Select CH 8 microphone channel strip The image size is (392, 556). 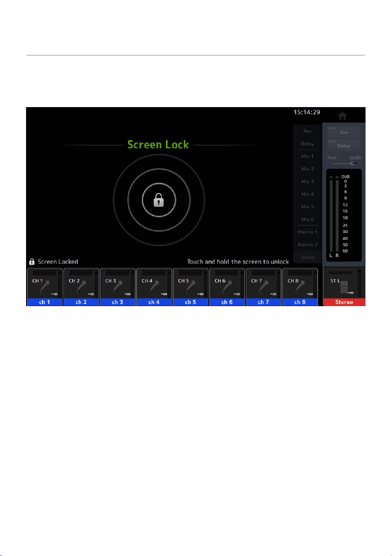(300, 283)
